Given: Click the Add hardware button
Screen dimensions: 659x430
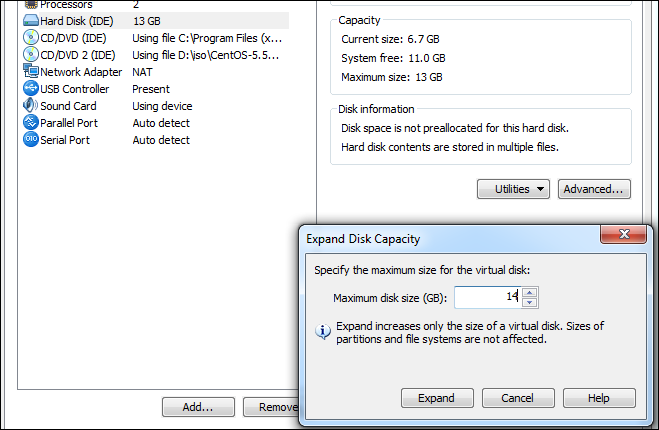Looking at the screenshot, I should coord(198,407).
